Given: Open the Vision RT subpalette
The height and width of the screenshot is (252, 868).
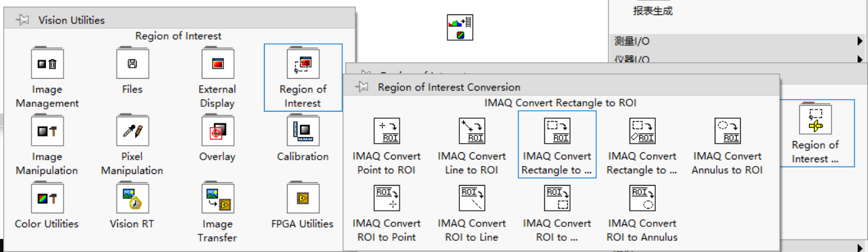Looking at the screenshot, I should point(132,198).
